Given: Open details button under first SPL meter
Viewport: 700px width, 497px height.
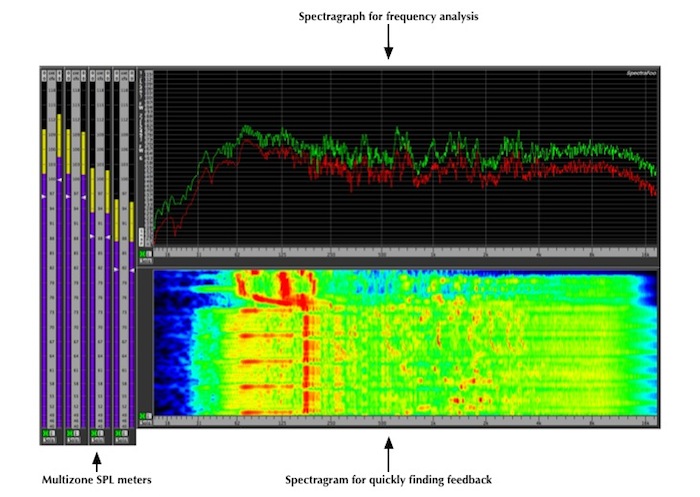Looking at the screenshot, I should pyautogui.click(x=49, y=440).
